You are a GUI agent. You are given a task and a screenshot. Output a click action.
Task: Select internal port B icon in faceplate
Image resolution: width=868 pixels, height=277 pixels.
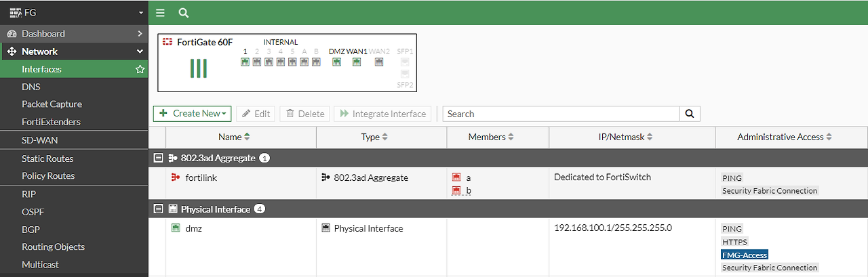[x=316, y=62]
